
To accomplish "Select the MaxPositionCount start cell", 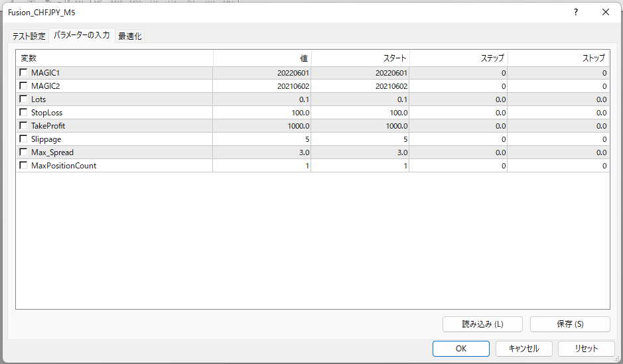I will pyautogui.click(x=360, y=166).
